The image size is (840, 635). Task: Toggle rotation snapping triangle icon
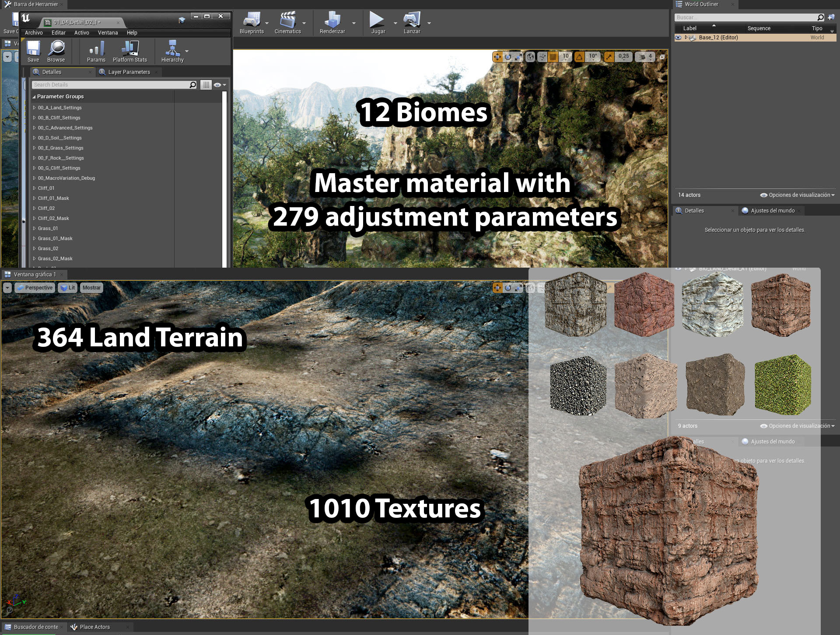click(x=579, y=57)
